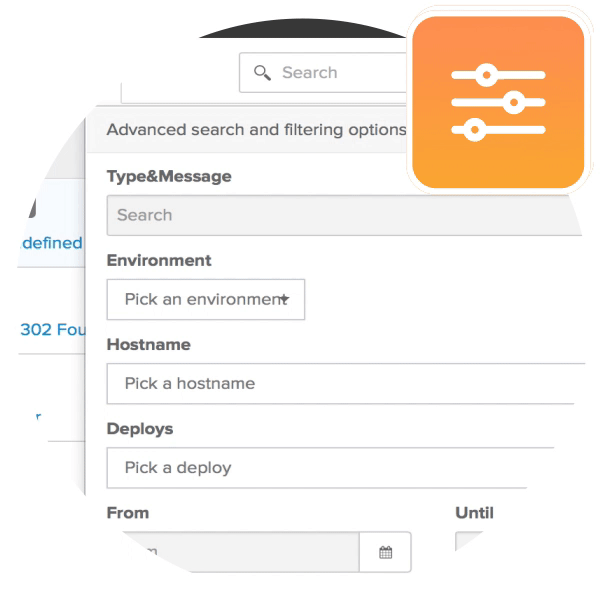Click the Advanced search and filtering options header
600x600 pixels.
click(x=256, y=130)
